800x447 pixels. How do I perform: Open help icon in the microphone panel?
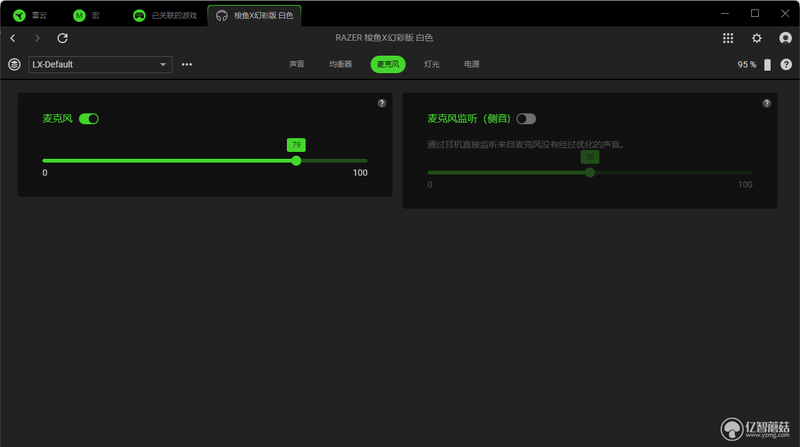382,103
